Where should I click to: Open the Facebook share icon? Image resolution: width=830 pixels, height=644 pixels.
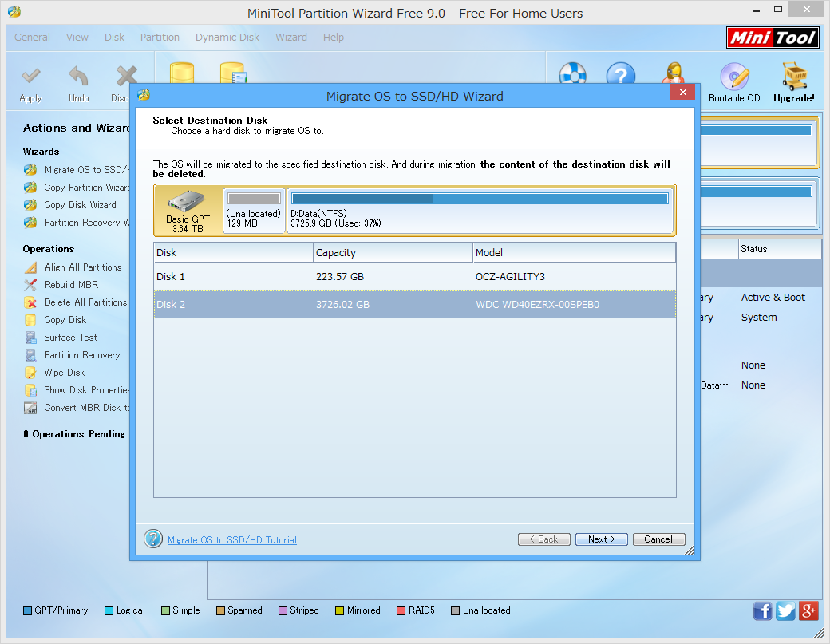[762, 610]
